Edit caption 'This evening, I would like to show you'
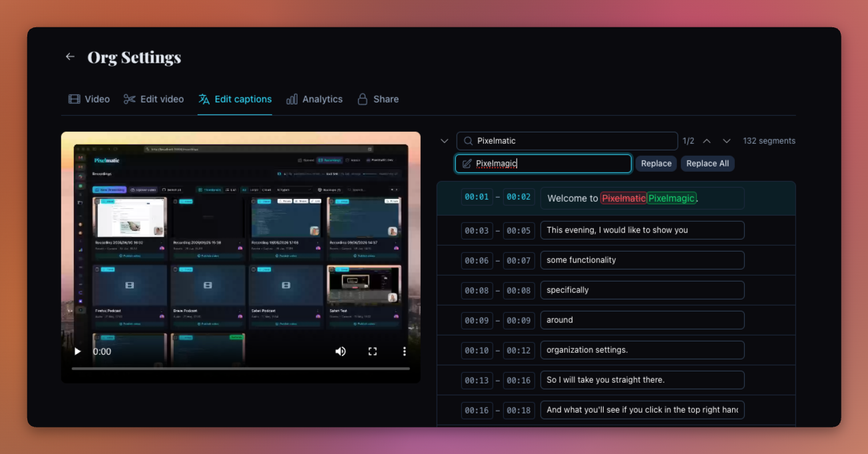This screenshot has width=868, height=454. [642, 230]
